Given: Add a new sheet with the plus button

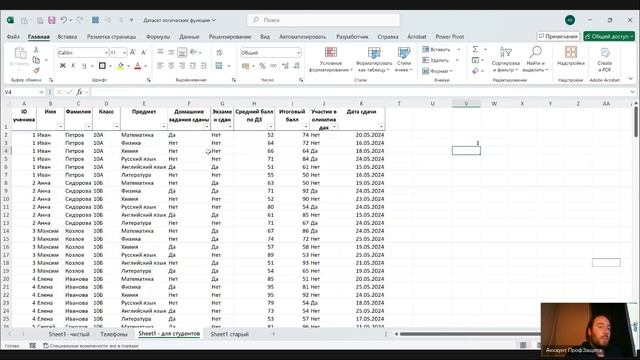Looking at the screenshot, I should click(273, 334).
